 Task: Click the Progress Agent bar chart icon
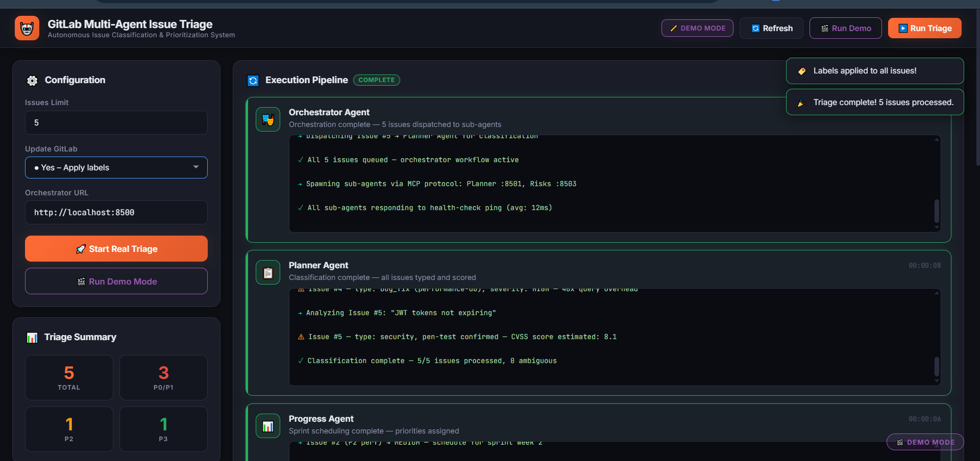[268, 426]
